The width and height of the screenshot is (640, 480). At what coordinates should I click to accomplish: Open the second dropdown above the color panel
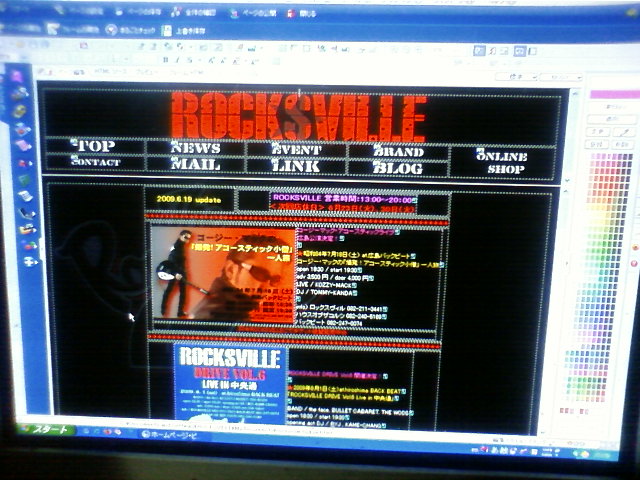click(x=561, y=77)
